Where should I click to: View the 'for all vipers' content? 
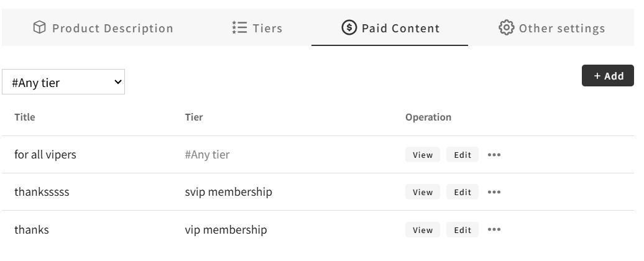tap(423, 155)
